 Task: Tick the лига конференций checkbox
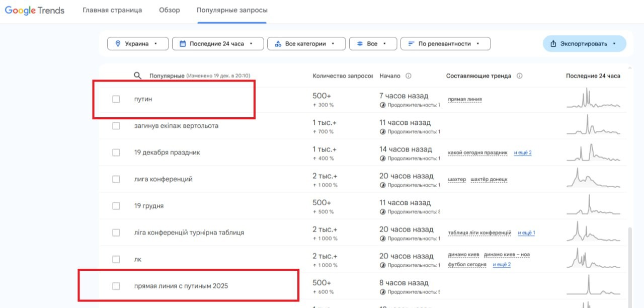tap(116, 179)
